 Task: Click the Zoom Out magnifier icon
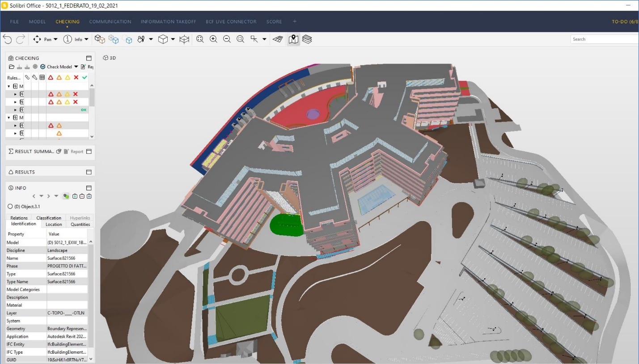pyautogui.click(x=227, y=39)
